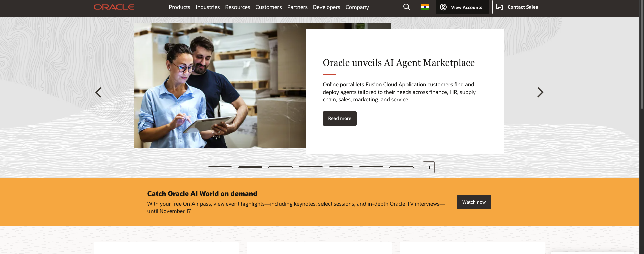Open the Customers menu
The width and height of the screenshot is (644, 254).
pyautogui.click(x=268, y=7)
